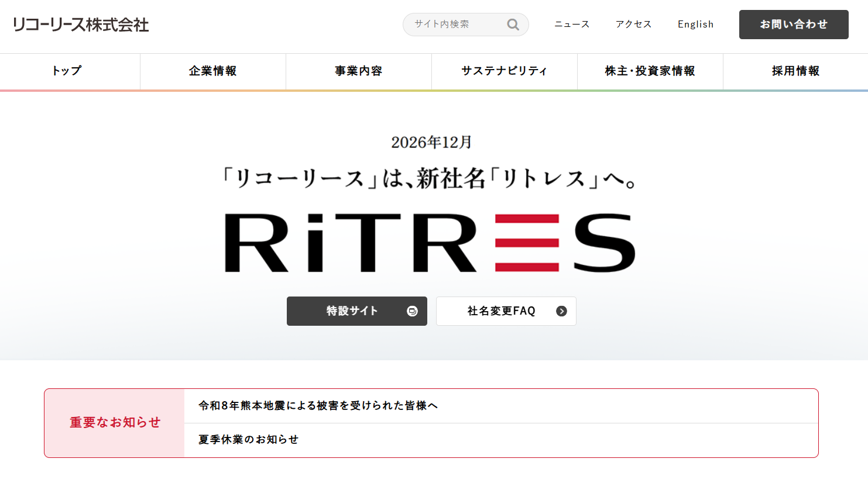The width and height of the screenshot is (868, 486).
Task: Open the 令和8年熊本地震 notice link
Action: tap(318, 406)
